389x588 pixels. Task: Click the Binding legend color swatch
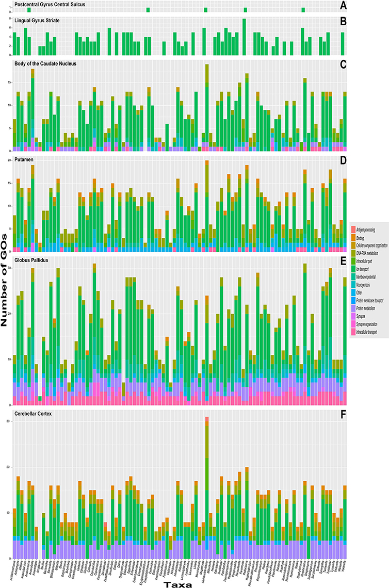pyautogui.click(x=353, y=238)
